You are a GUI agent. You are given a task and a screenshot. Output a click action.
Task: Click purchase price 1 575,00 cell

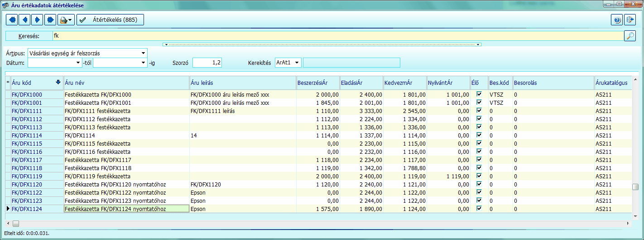click(x=318, y=209)
